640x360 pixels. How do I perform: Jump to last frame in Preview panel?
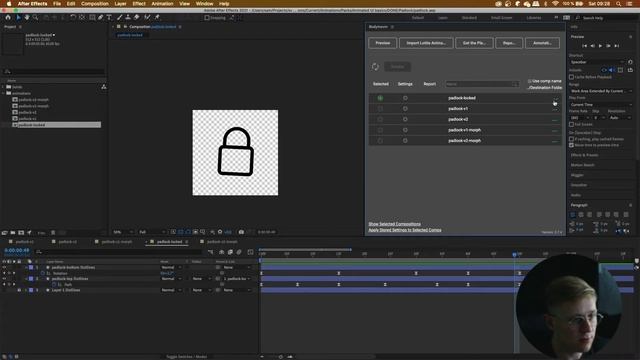[617, 46]
